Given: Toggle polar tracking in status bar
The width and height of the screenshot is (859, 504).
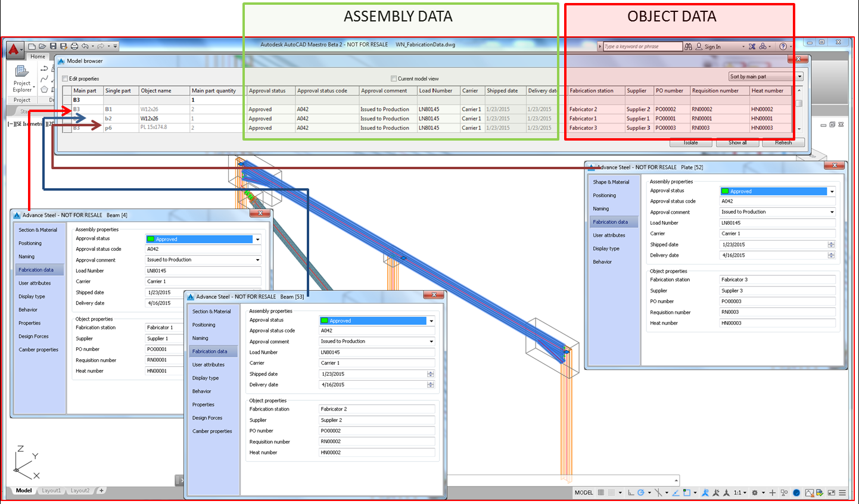Looking at the screenshot, I should [641, 493].
